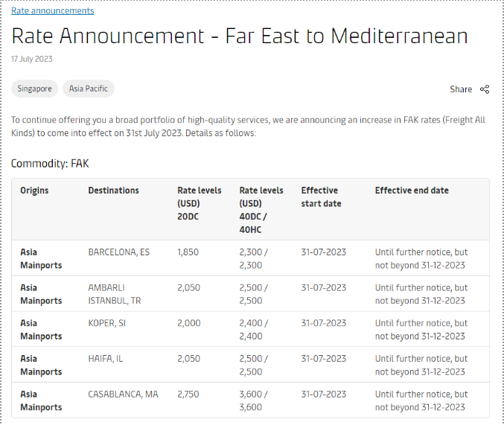This screenshot has width=504, height=425.
Task: Open the Rate announcements breadcrumb link
Action: [52, 11]
